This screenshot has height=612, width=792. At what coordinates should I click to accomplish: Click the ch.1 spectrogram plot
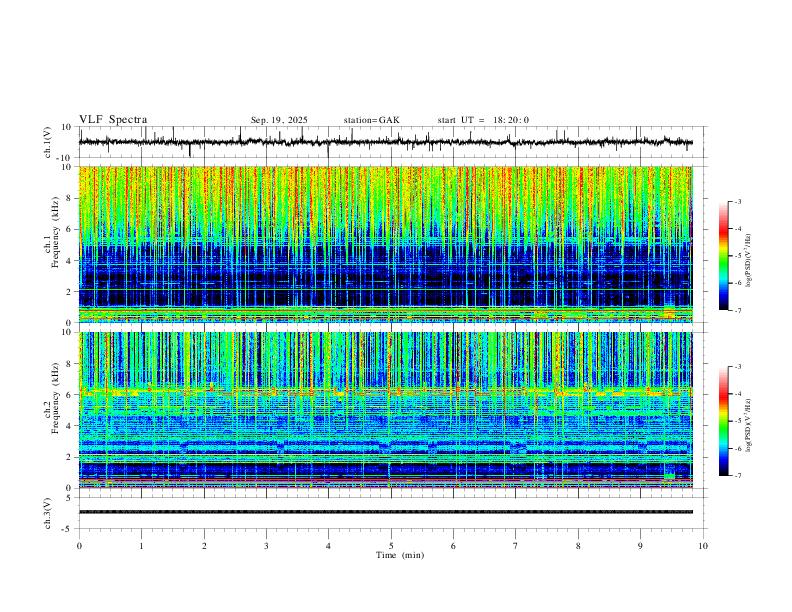pyautogui.click(x=386, y=244)
